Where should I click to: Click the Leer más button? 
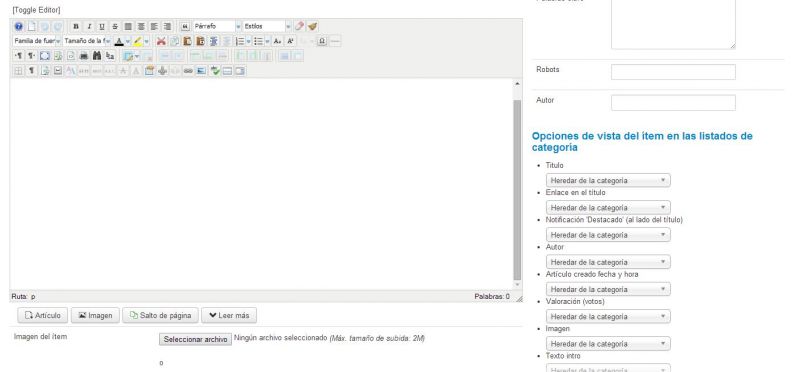pos(229,315)
